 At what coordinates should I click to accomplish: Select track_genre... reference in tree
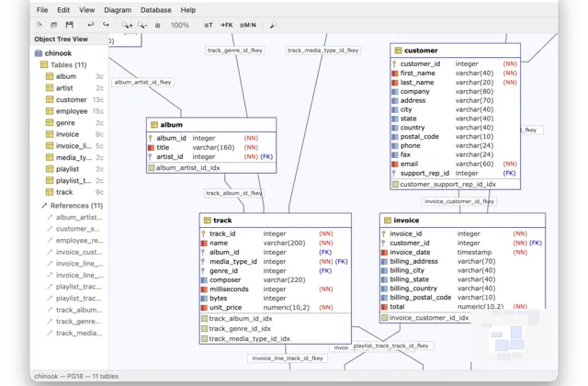tap(74, 322)
